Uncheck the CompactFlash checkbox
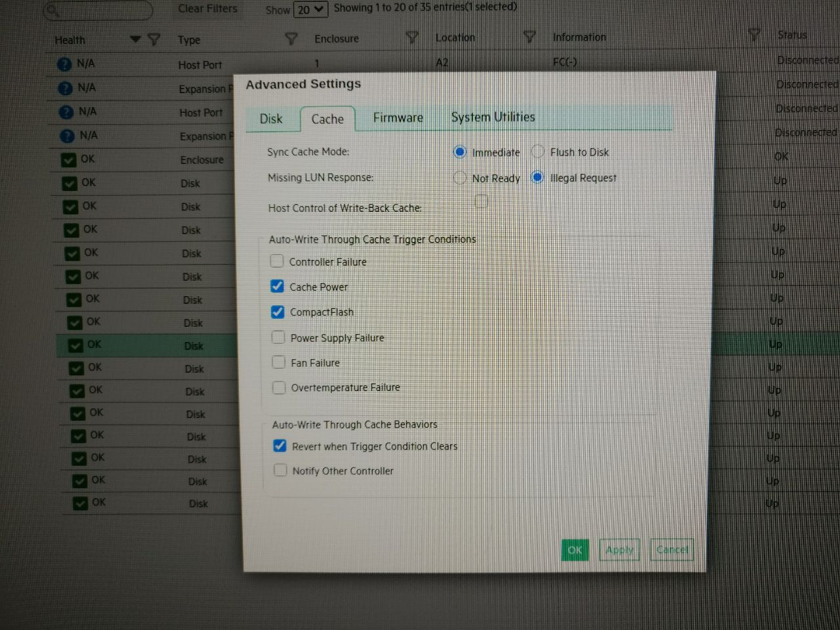Screen dimensions: 840x630 [x=278, y=312]
